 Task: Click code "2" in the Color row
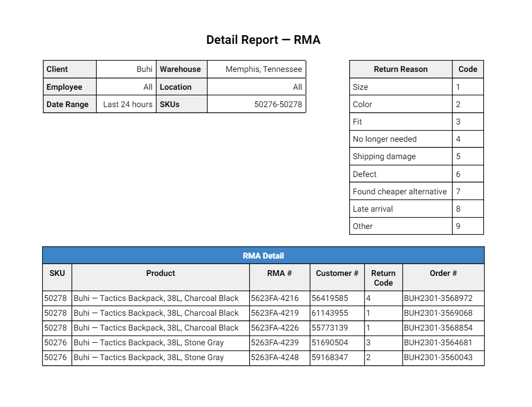click(458, 105)
